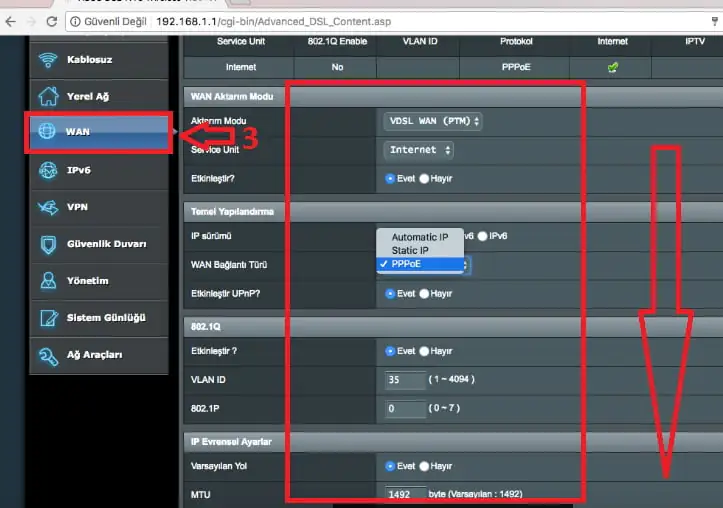Click the browser forward arrow

point(31,22)
